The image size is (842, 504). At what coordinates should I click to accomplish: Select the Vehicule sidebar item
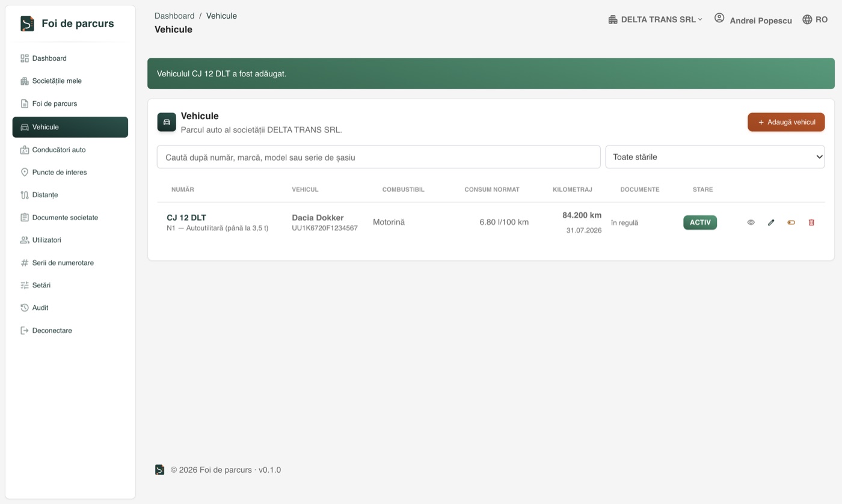(x=70, y=127)
